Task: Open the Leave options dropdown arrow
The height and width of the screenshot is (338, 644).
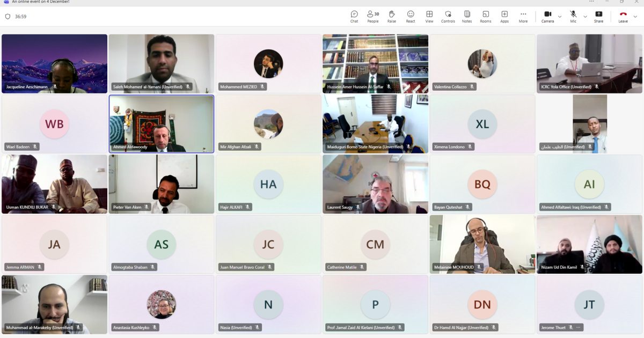Action: (635, 17)
